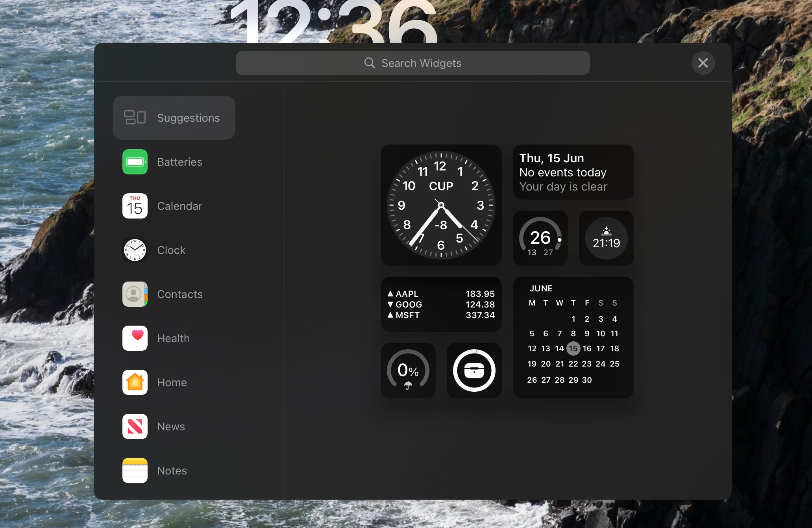The height and width of the screenshot is (528, 812).
Task: Click the Health heart icon
Action: tap(135, 338)
